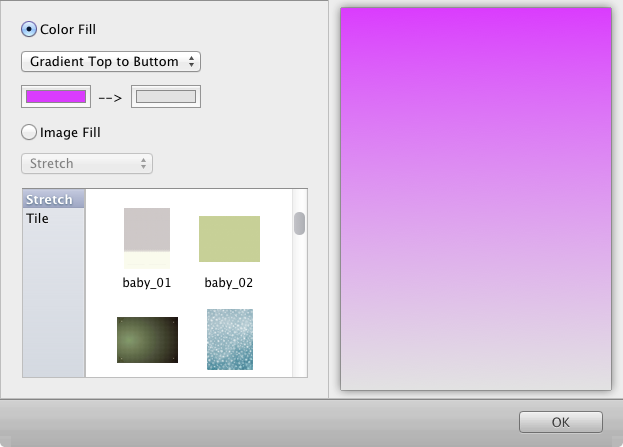Click the arrow between color swatches
The height and width of the screenshot is (447, 623).
point(111,98)
